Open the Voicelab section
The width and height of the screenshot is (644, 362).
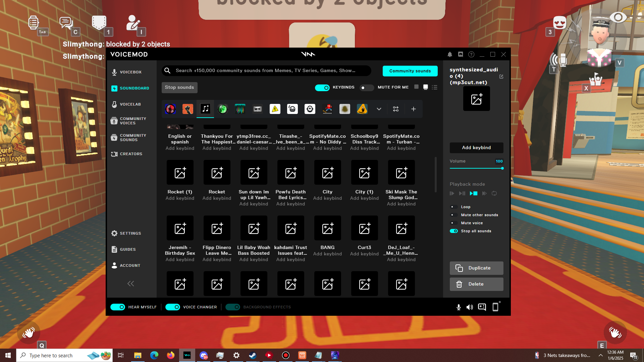[x=130, y=104]
